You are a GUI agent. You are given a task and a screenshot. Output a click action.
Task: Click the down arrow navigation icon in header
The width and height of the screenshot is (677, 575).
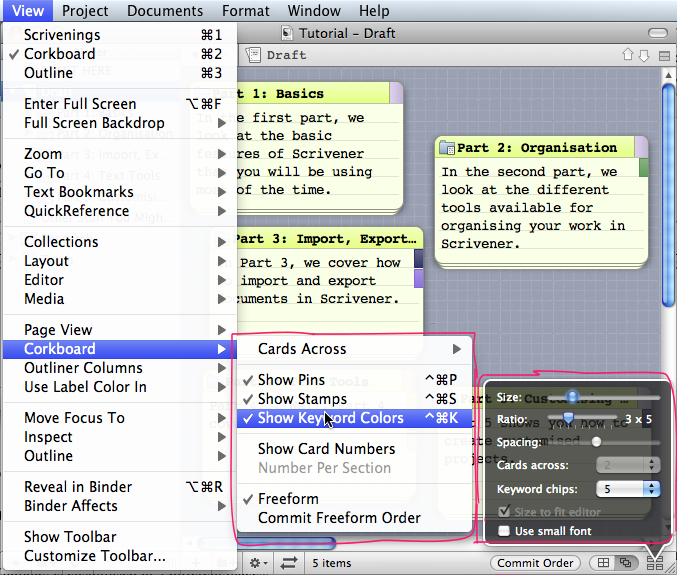tap(644, 55)
